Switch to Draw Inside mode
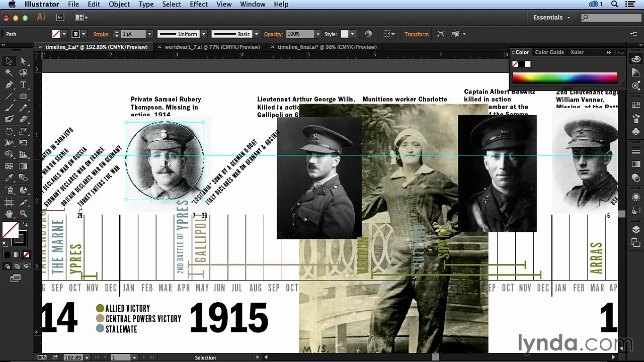 click(26, 266)
